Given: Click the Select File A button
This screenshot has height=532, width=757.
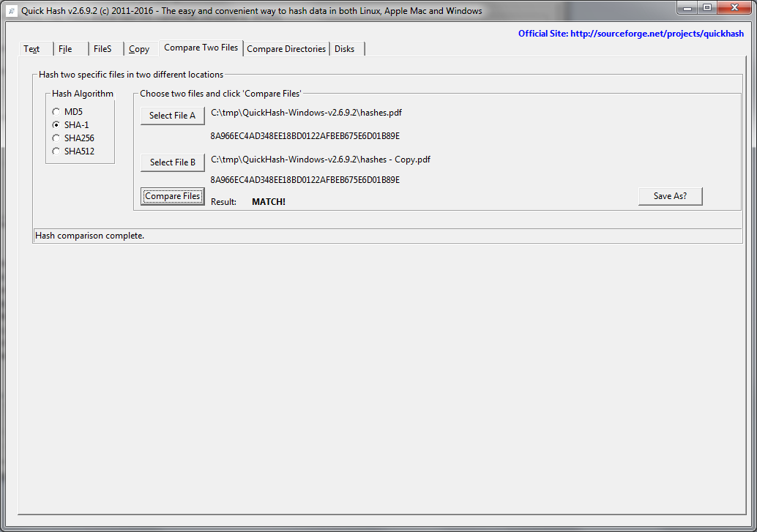Looking at the screenshot, I should [172, 116].
